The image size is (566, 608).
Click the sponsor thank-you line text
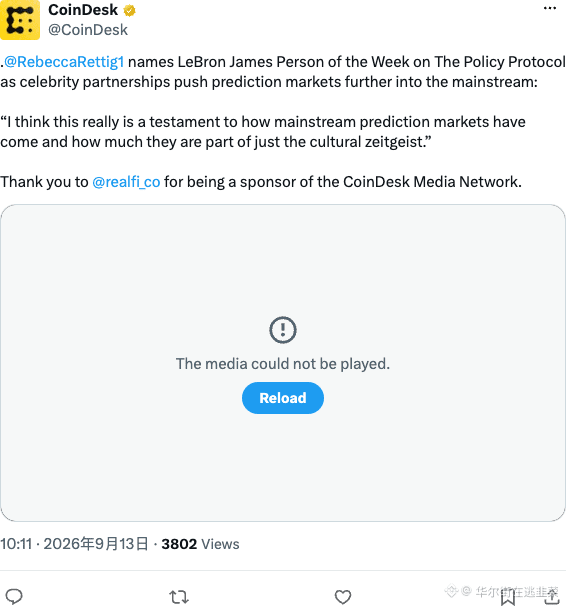261,182
